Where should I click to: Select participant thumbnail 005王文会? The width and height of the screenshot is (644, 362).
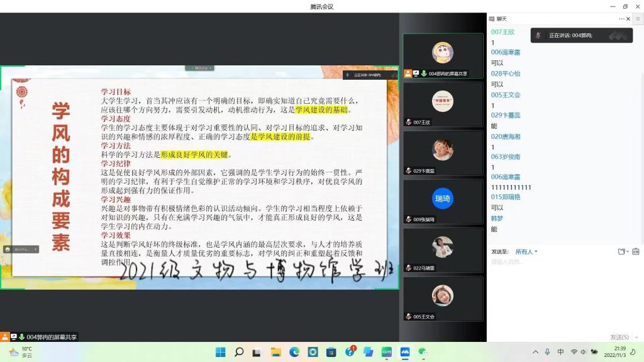[x=443, y=299]
